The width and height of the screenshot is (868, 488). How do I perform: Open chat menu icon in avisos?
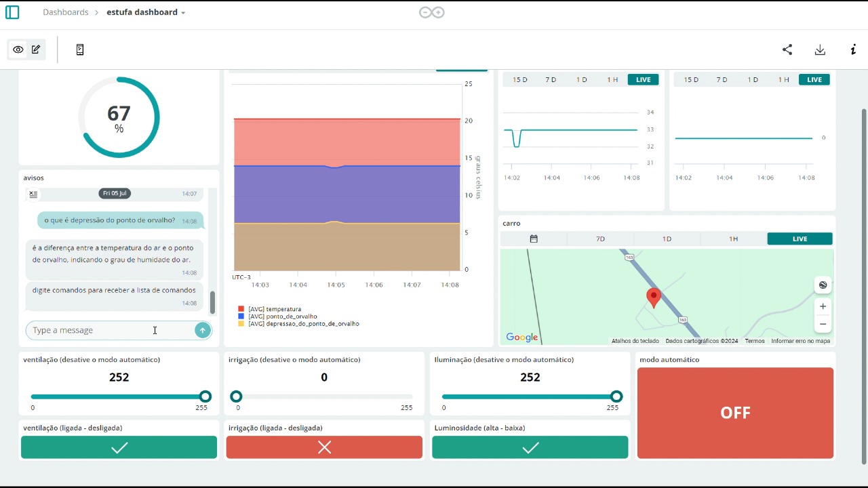pyautogui.click(x=33, y=195)
